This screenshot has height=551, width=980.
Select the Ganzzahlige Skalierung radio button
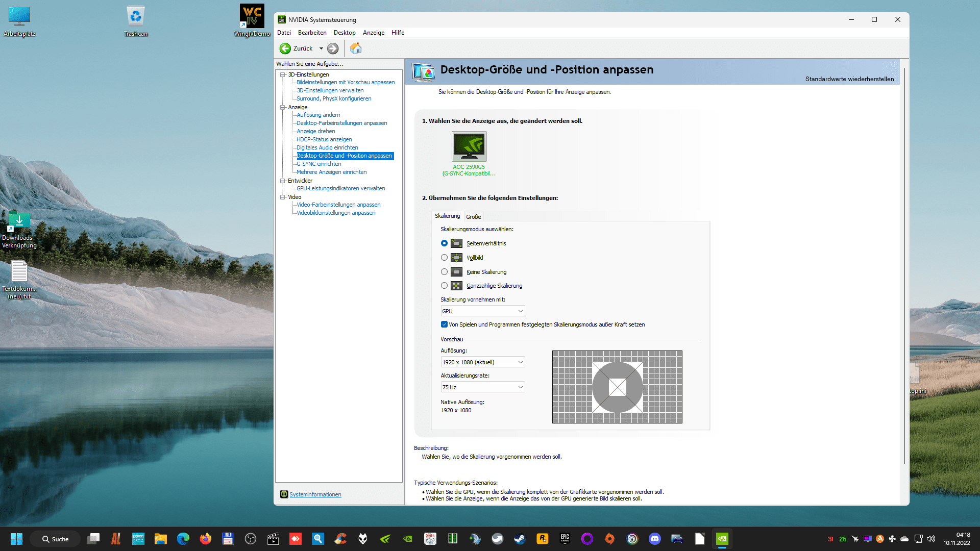444,286
